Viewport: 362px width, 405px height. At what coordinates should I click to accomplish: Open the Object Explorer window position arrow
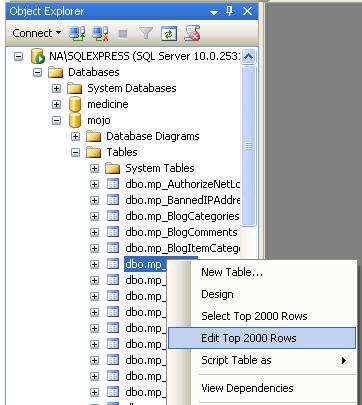(214, 13)
